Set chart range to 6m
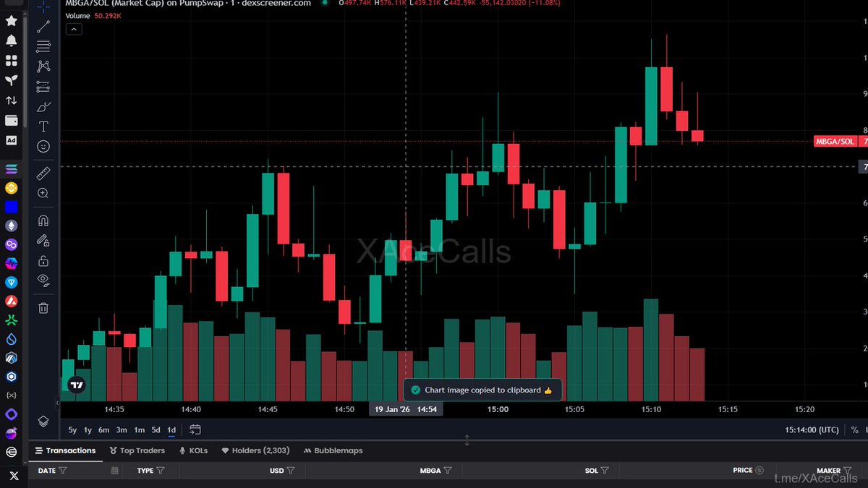This screenshot has width=868, height=488. coord(104,429)
